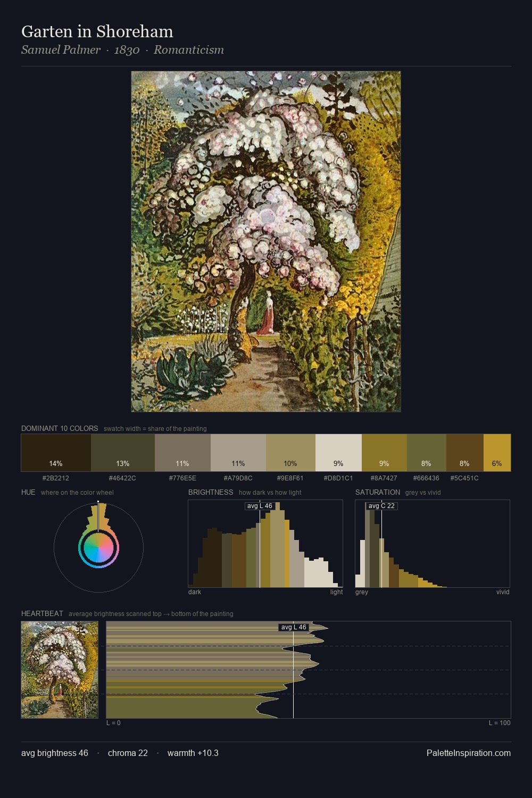Viewport: 532px width, 798px height.
Task: Select the Samuel Palmer 1830 Romanticism subtitle
Action: click(x=123, y=50)
